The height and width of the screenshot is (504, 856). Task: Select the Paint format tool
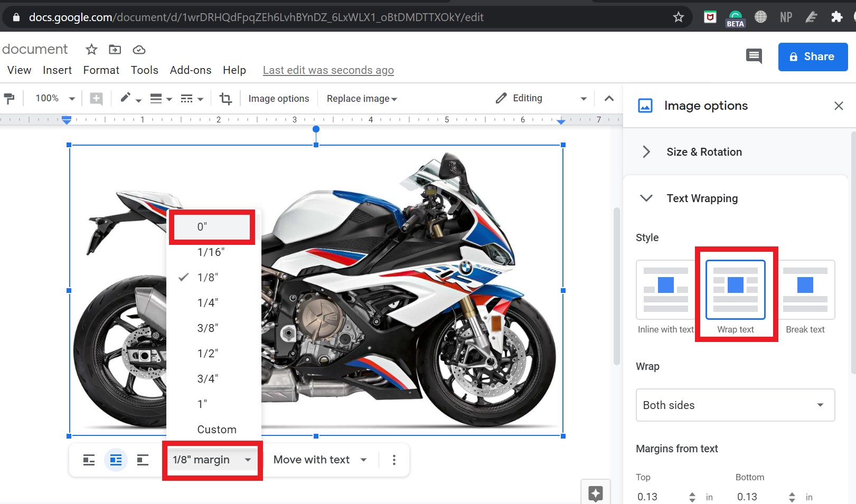(x=10, y=98)
